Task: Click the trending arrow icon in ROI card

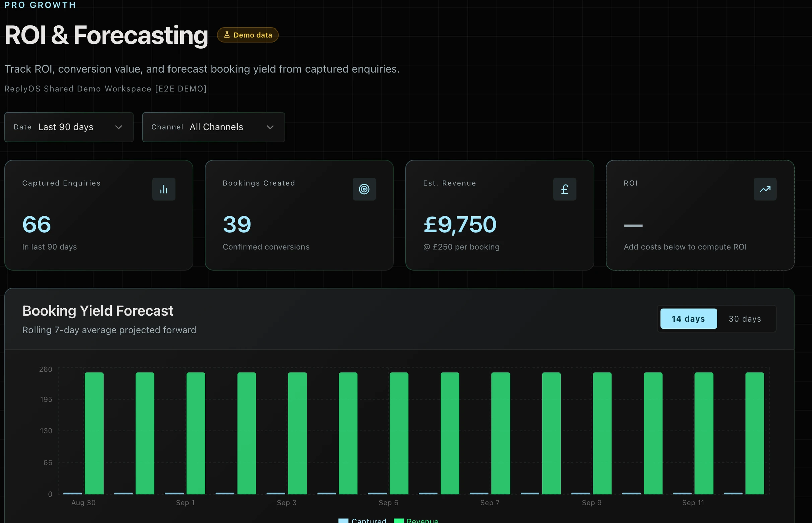Action: [765, 189]
